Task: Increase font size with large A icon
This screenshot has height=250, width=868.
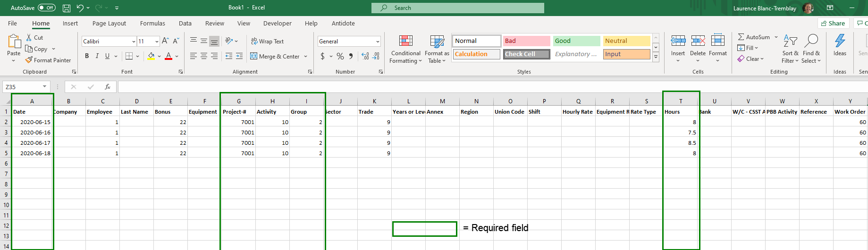Action: 165,41
